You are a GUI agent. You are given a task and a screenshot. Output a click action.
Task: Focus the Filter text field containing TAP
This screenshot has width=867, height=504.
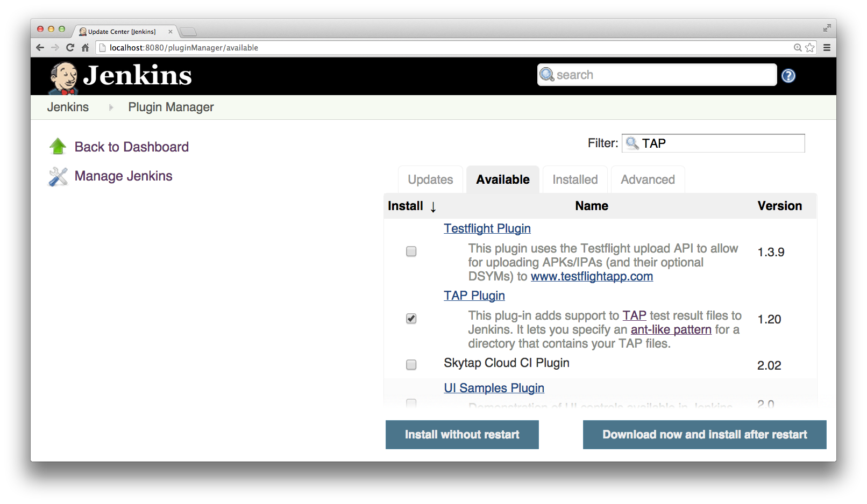pos(721,143)
